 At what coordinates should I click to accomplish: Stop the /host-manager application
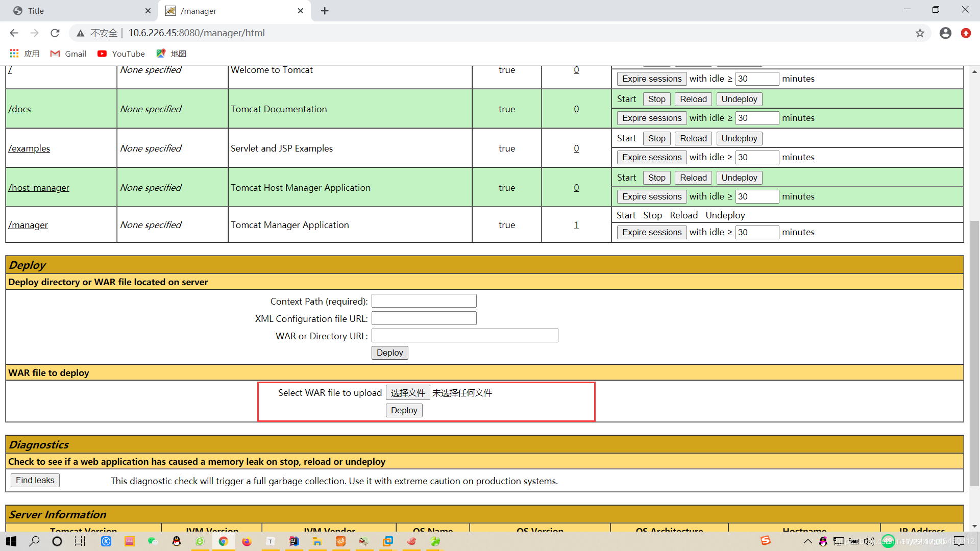click(x=656, y=178)
